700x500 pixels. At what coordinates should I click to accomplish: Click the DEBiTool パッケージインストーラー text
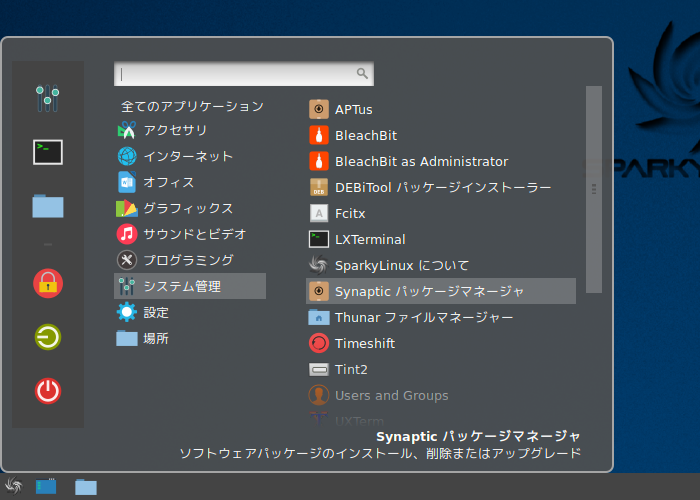pyautogui.click(x=443, y=188)
